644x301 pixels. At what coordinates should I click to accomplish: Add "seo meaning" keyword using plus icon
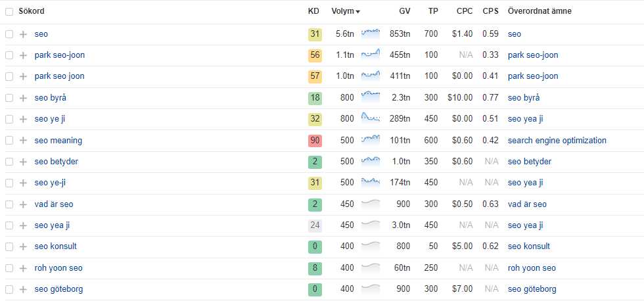point(23,141)
